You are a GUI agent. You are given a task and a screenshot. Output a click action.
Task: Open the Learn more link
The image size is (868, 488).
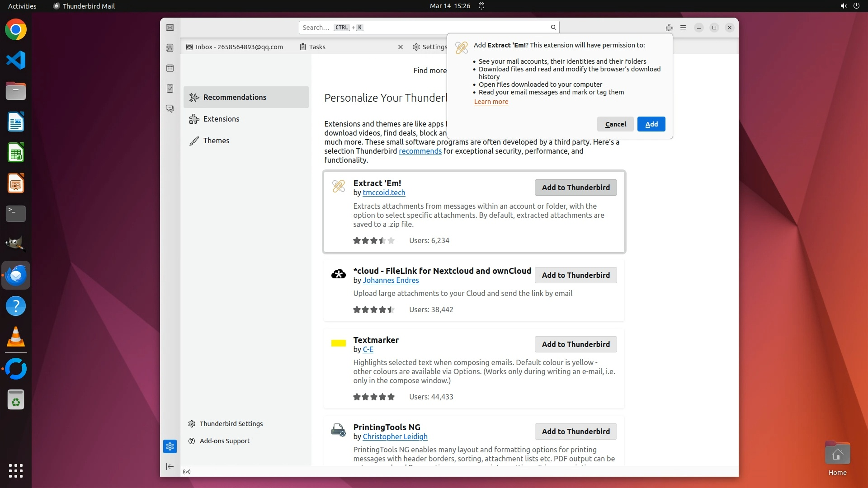coord(491,102)
